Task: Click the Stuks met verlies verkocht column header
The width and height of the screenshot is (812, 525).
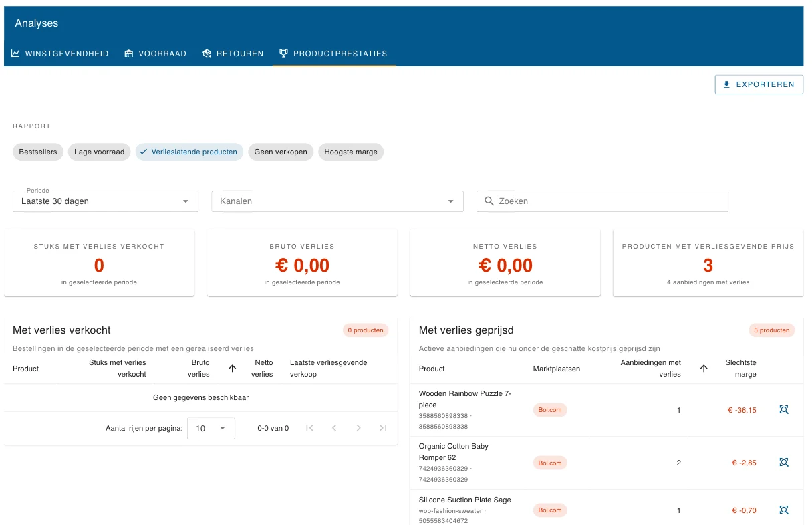Action: point(118,369)
